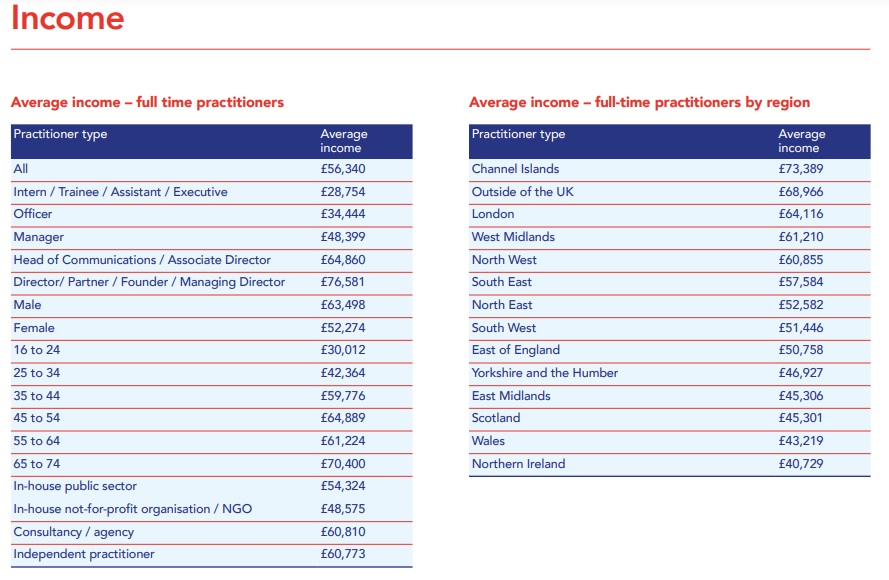Click the £45,301 value for Scotland

801,418
